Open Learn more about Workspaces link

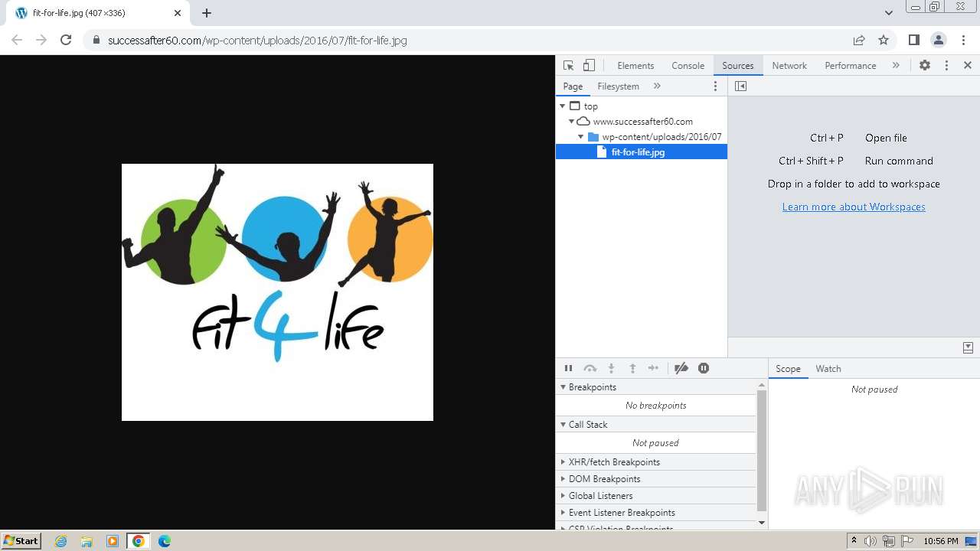pyautogui.click(x=854, y=207)
